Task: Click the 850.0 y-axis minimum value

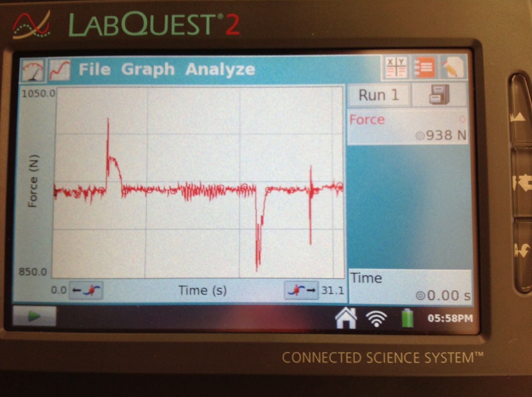Action: coord(33,272)
